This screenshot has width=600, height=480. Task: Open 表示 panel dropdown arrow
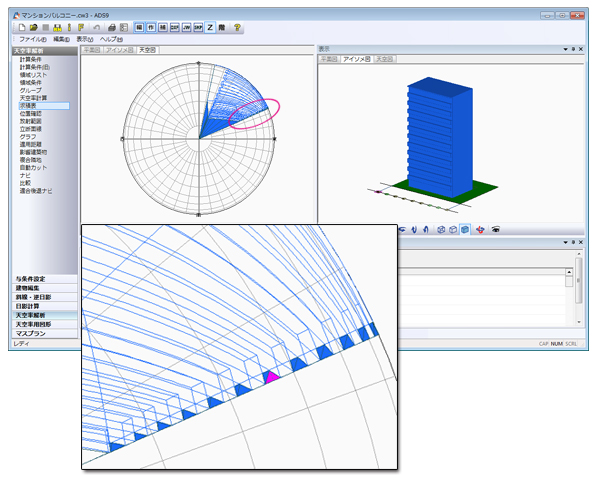pyautogui.click(x=566, y=49)
